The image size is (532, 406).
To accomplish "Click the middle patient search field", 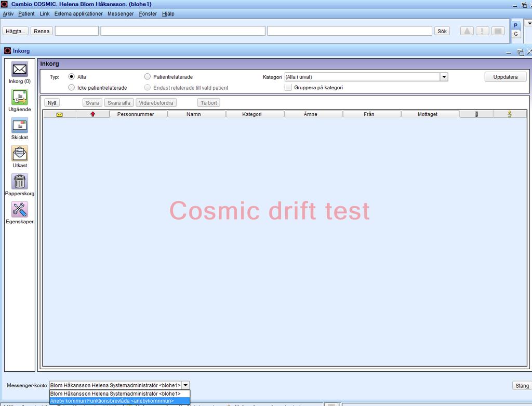I will [183, 31].
